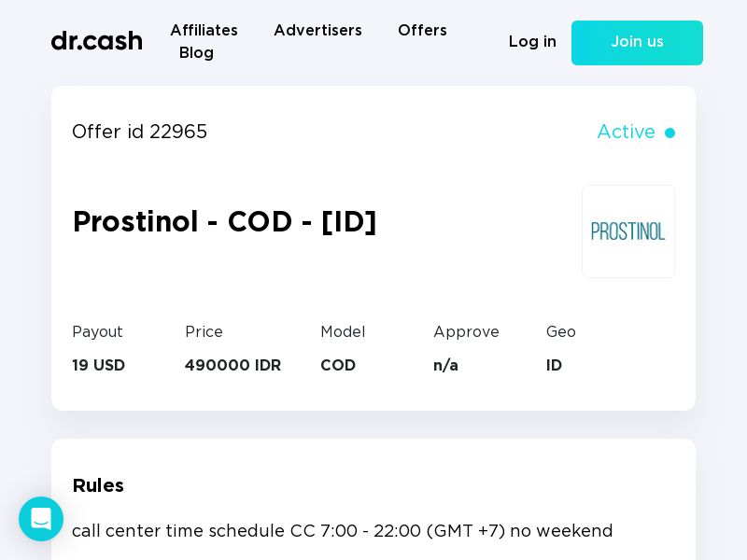This screenshot has width=747, height=560.
Task: Click the COD model value
Action: [x=338, y=366]
